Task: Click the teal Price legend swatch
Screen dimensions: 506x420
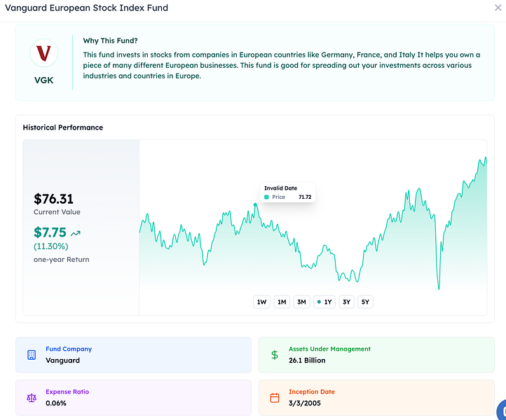Action: [266, 197]
